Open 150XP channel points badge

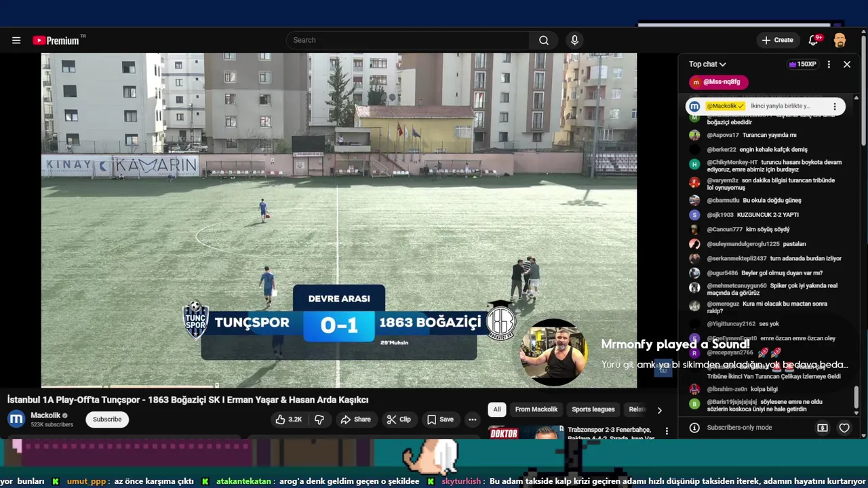point(802,64)
